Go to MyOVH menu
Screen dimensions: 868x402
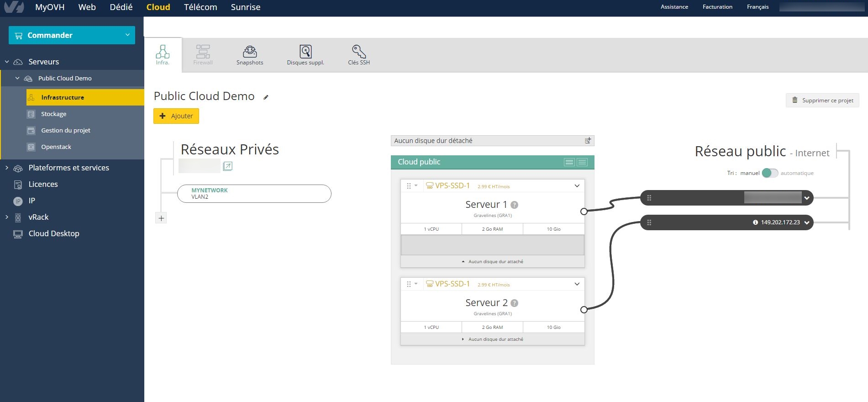click(x=50, y=7)
